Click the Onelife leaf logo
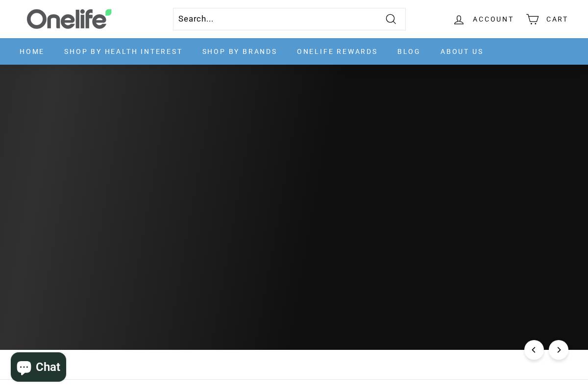588x392 pixels. (69, 19)
